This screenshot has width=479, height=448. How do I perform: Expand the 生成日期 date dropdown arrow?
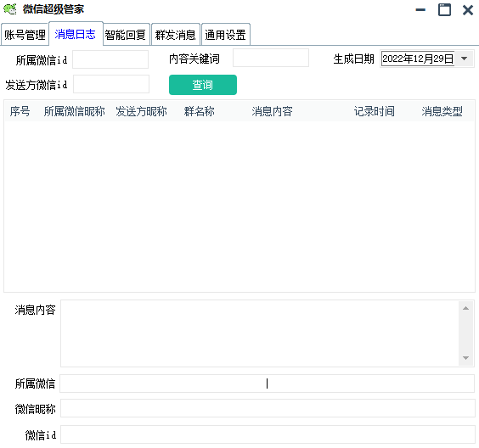[464, 59]
